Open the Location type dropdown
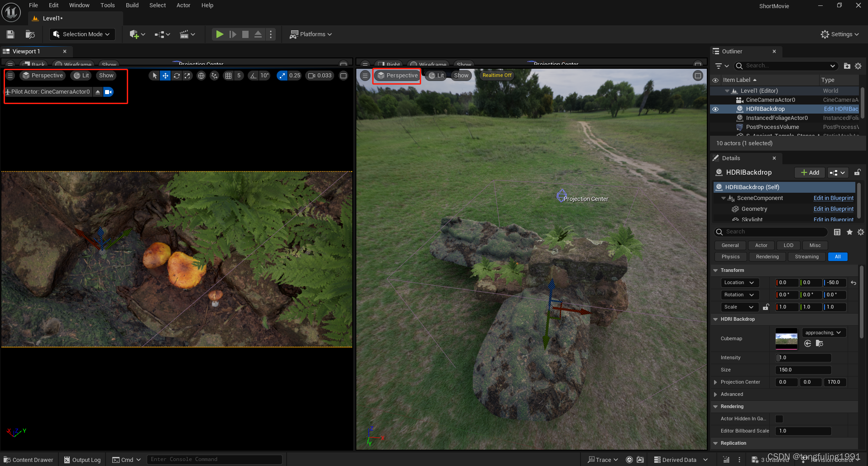Viewport: 868px width, 466px height. coord(739,283)
